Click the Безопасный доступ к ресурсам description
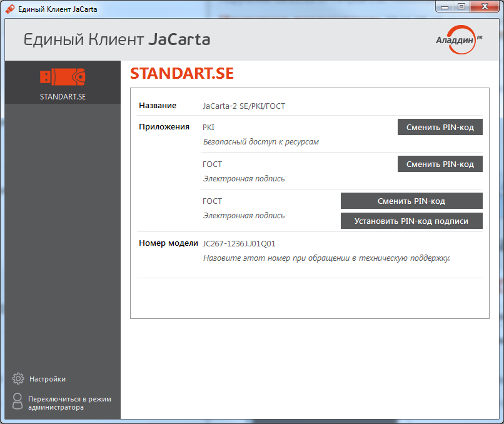504x424 pixels. click(x=261, y=142)
